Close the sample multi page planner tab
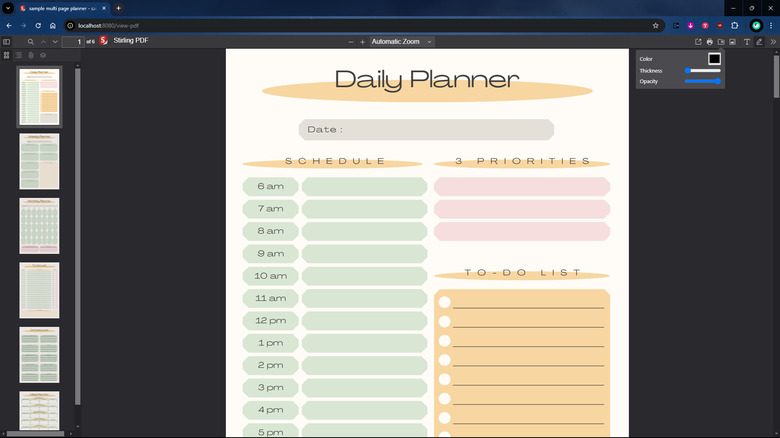Image resolution: width=780 pixels, height=438 pixels. (x=104, y=8)
